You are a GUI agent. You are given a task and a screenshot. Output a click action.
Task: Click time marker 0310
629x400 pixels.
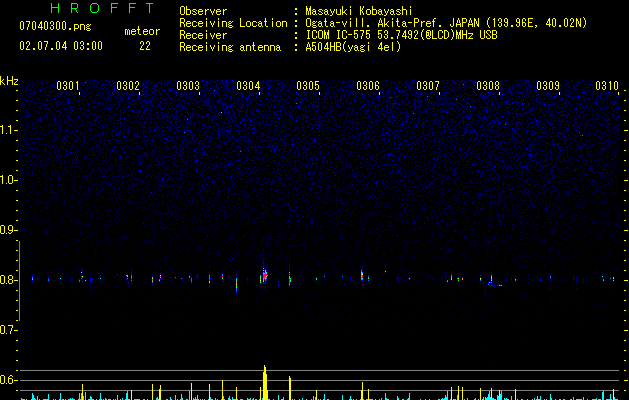[x=607, y=86]
